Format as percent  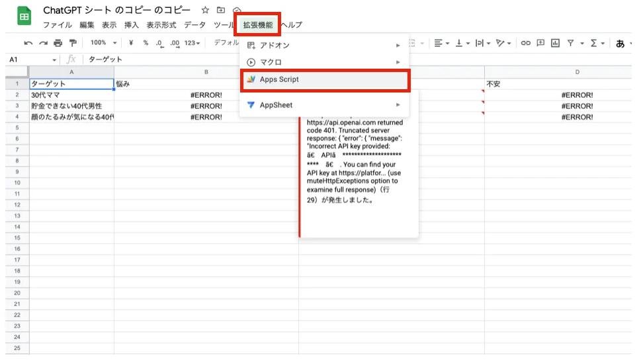pyautogui.click(x=146, y=43)
